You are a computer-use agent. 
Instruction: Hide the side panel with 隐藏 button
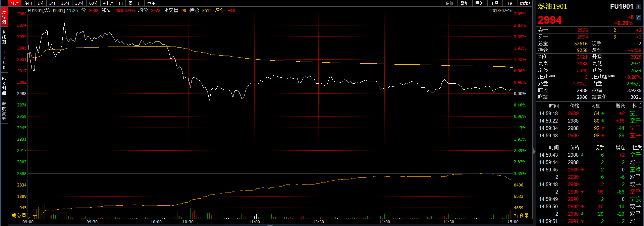pyautogui.click(x=525, y=3)
